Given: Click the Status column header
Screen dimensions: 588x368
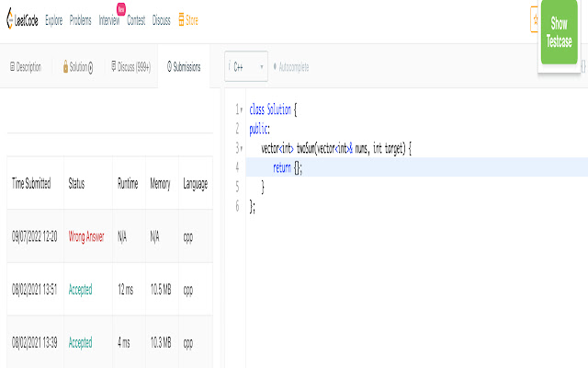Looking at the screenshot, I should tap(76, 184).
